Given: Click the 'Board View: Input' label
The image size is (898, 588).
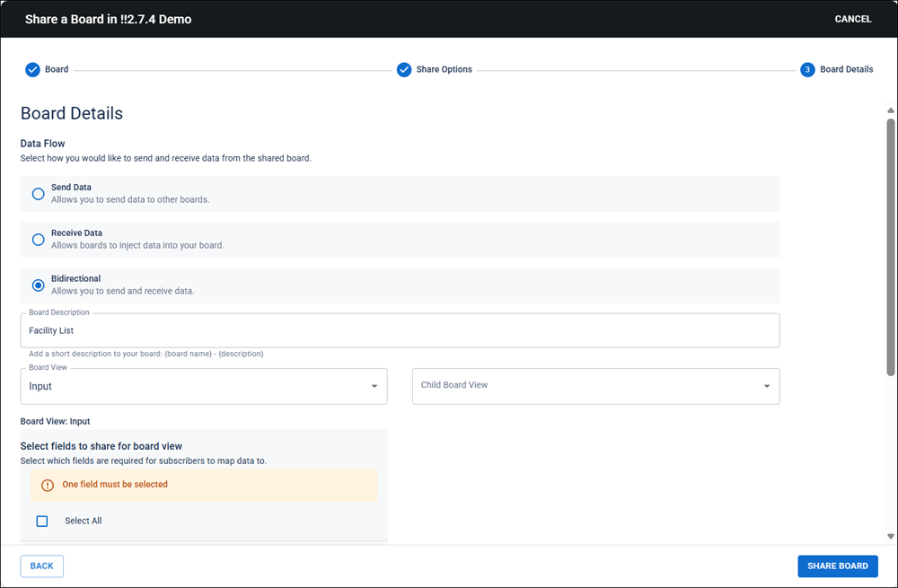Looking at the screenshot, I should (x=55, y=421).
